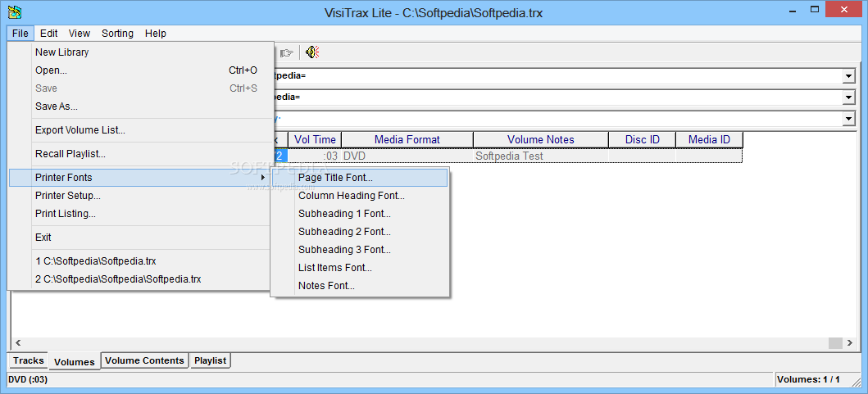Open the View menu
This screenshot has width=868, height=394.
coord(80,34)
